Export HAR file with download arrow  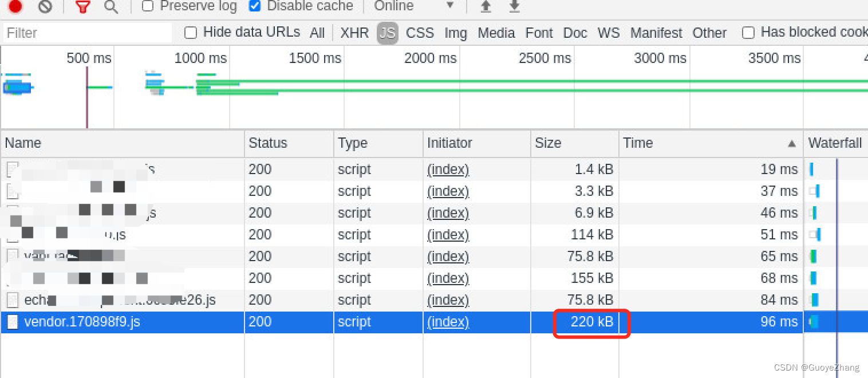(515, 6)
